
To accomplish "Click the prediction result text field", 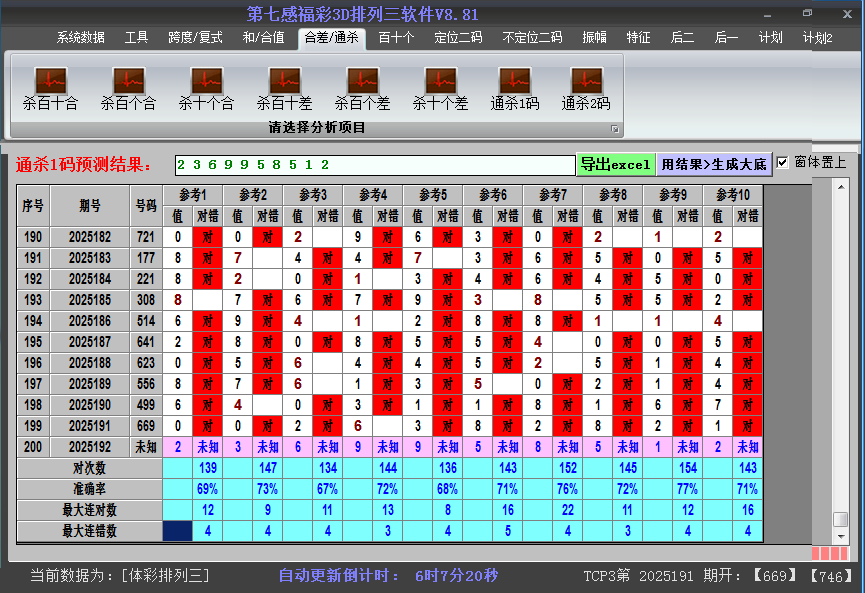I will click(x=375, y=165).
